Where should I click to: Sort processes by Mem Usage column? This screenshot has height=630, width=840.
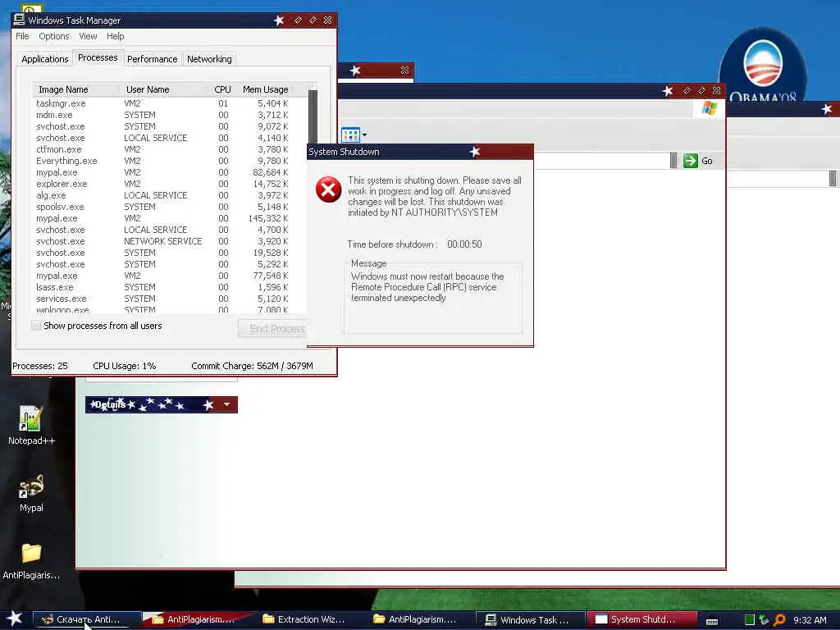click(x=266, y=89)
